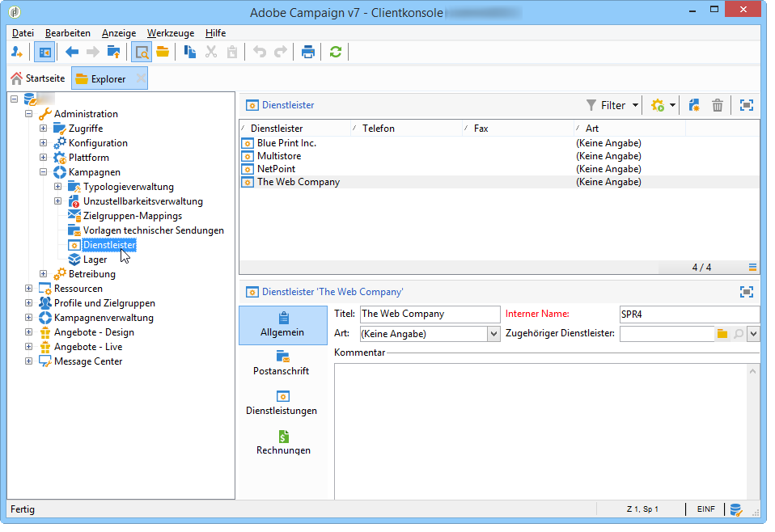Open the actions gear dropdown arrow
This screenshot has width=775, height=532.
(x=672, y=105)
